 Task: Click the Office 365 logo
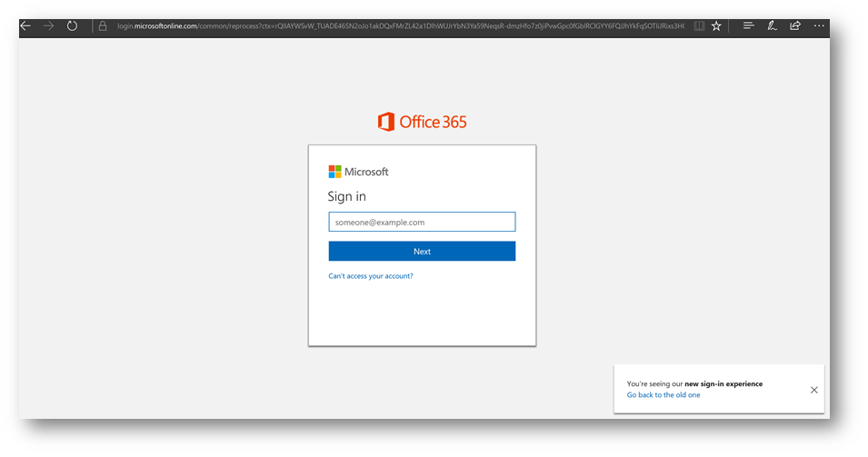(x=422, y=122)
